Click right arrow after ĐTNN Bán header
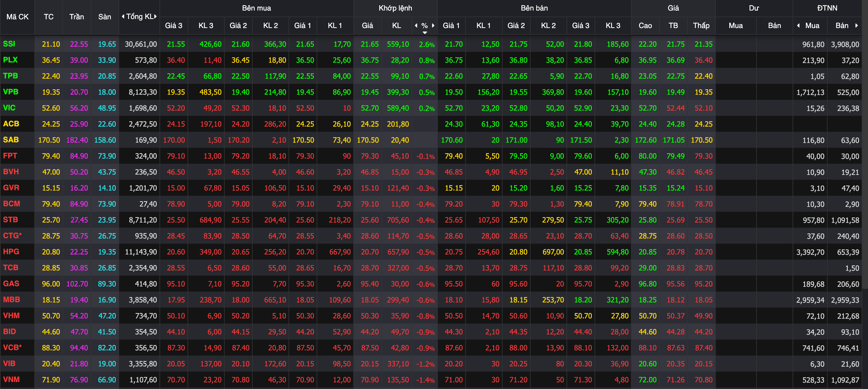This screenshot has width=868, height=389. pos(857,26)
